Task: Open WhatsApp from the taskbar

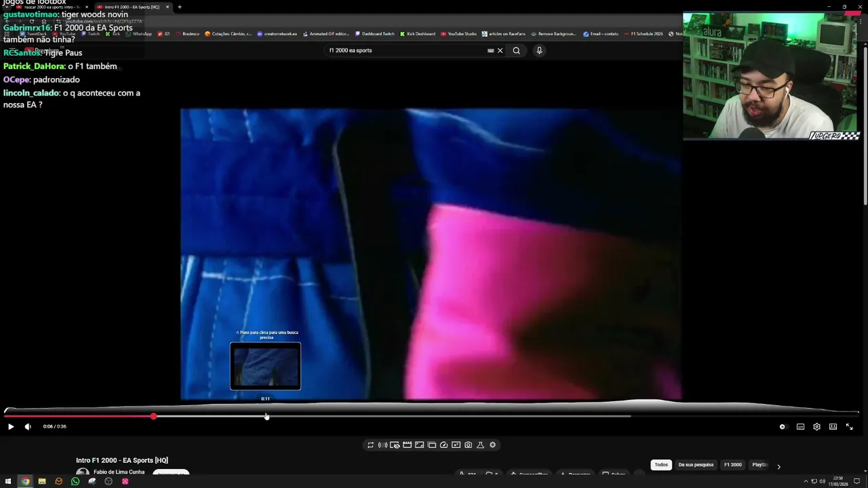Action: tap(75, 481)
